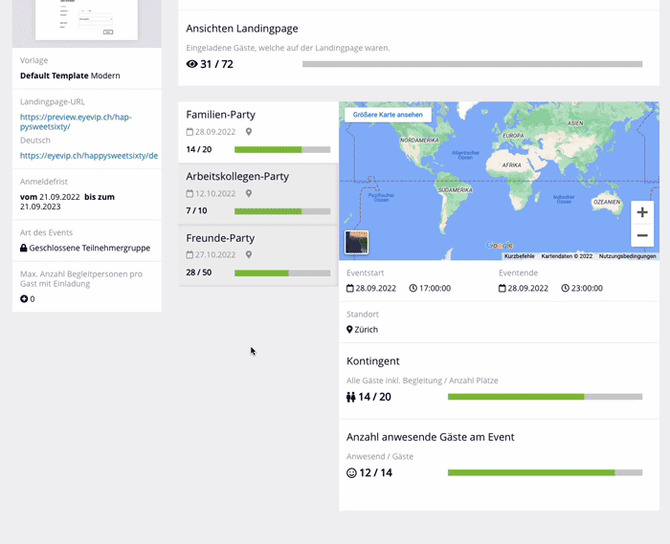Open the Deutsch landing page URL
670x544 pixels.
click(88, 156)
